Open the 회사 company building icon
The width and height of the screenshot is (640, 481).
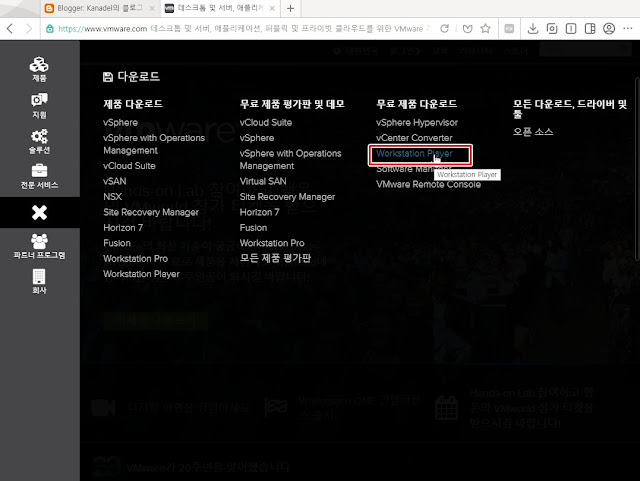[39, 282]
